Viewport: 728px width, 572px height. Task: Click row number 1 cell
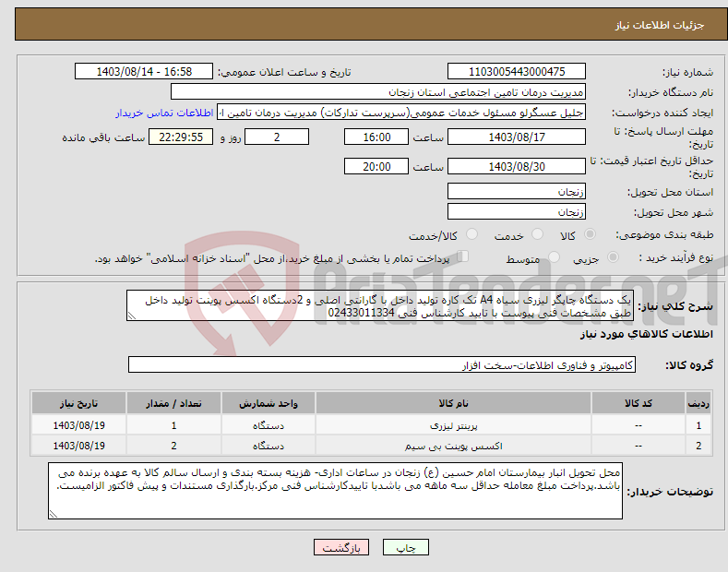698,425
